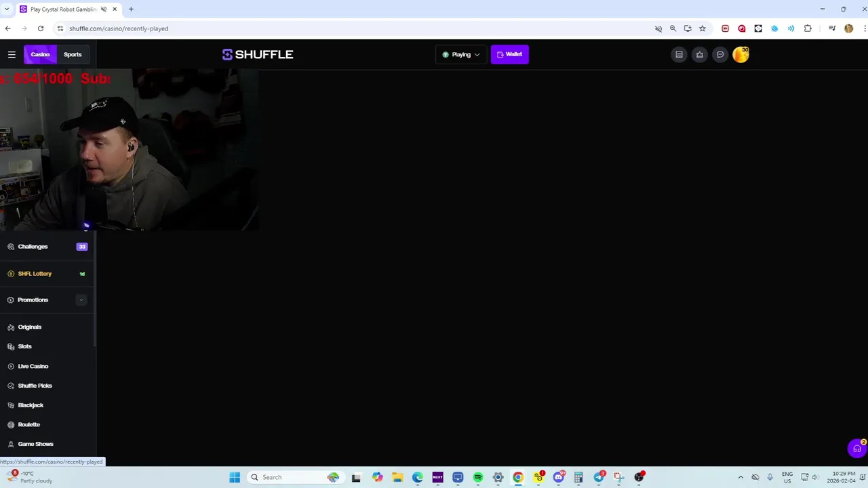Show hidden system tray icons
Screen dimensions: 868x488
[741, 477]
